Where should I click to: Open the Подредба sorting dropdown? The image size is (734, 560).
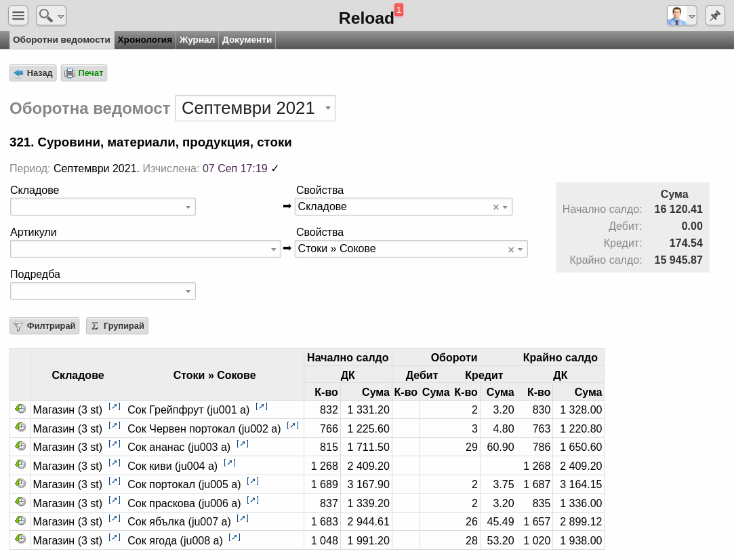(103, 292)
